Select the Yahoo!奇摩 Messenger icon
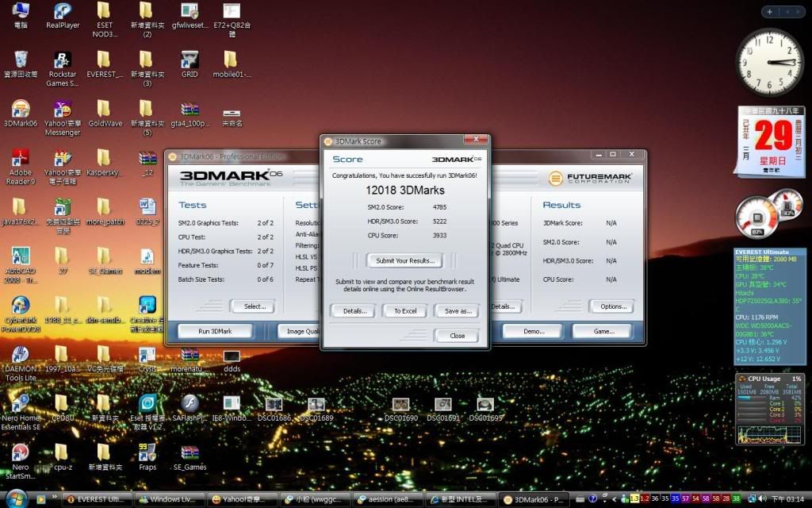 click(63, 118)
